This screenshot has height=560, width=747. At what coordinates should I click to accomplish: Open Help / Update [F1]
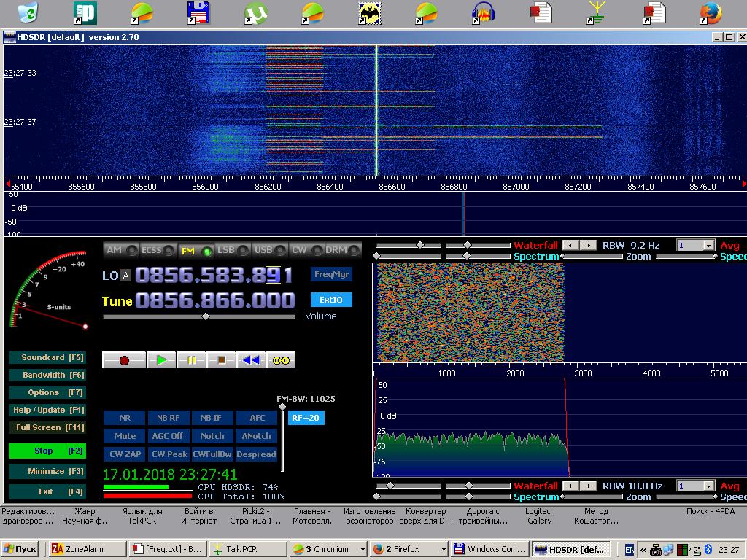point(47,410)
